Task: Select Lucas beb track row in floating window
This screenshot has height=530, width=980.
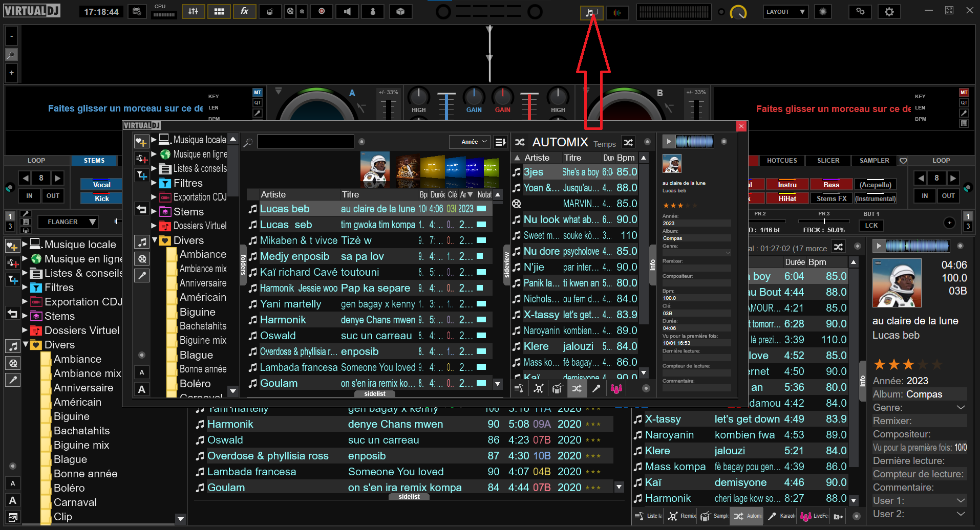Action: (x=369, y=209)
